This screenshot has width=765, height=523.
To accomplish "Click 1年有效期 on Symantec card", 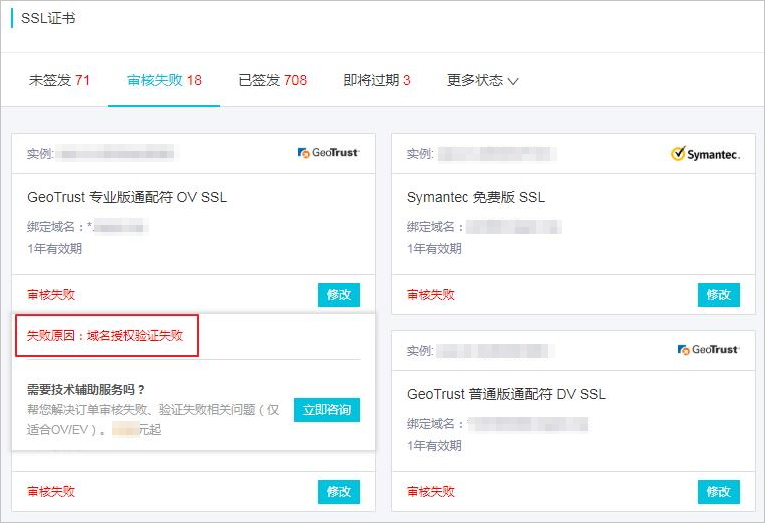I will [434, 249].
